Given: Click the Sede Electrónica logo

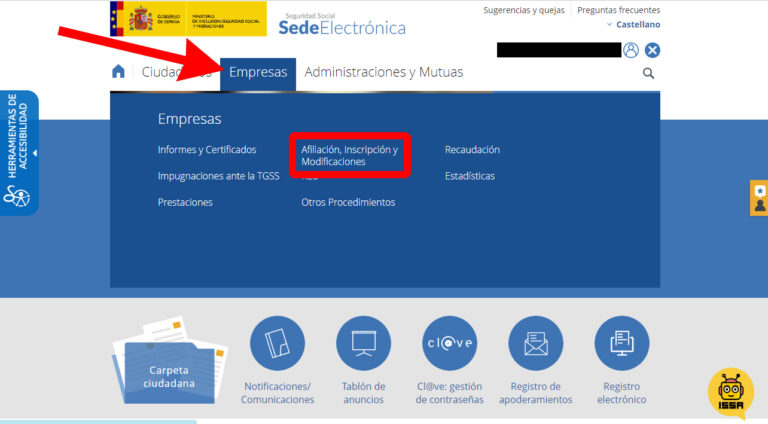Looking at the screenshot, I should tap(342, 26).
